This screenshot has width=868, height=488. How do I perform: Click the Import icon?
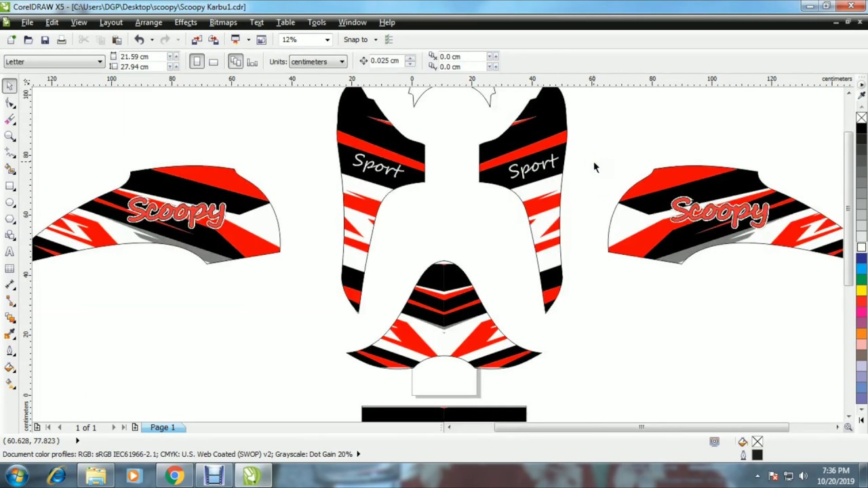click(x=197, y=40)
